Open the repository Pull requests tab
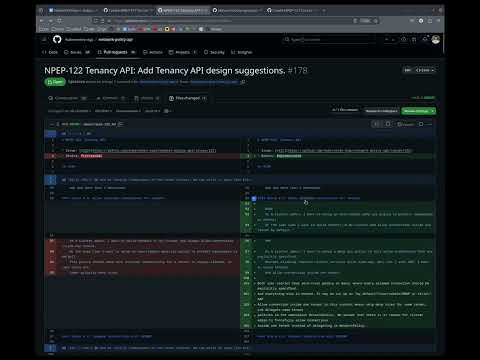Viewport: 480px width, 360px height. (x=116, y=52)
